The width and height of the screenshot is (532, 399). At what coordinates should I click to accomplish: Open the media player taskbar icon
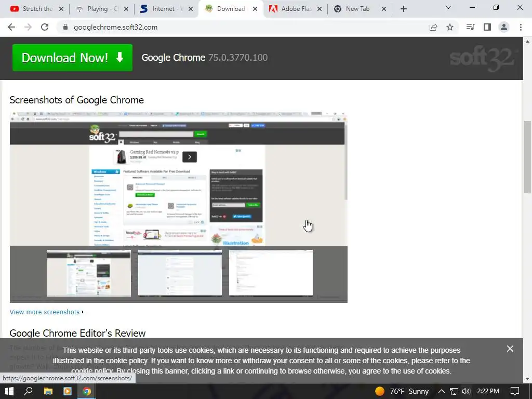click(x=68, y=391)
